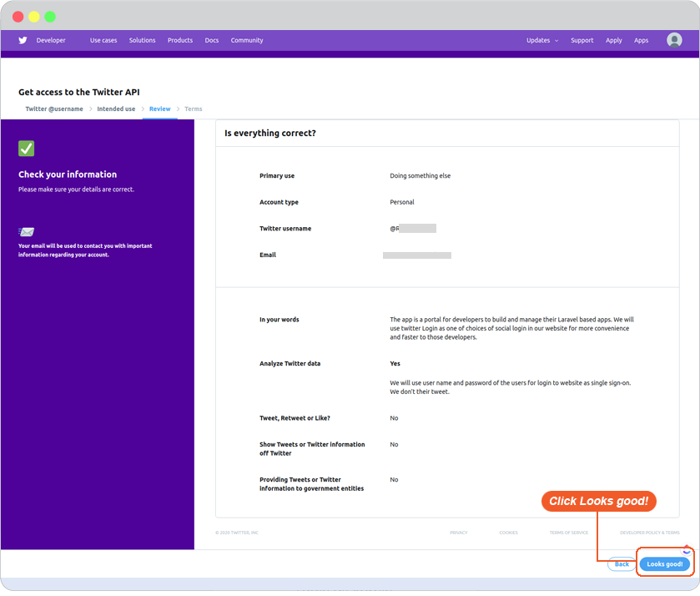The width and height of the screenshot is (700, 596).
Task: Click the 'Get access to the Twitter API' title
Action: [x=79, y=92]
